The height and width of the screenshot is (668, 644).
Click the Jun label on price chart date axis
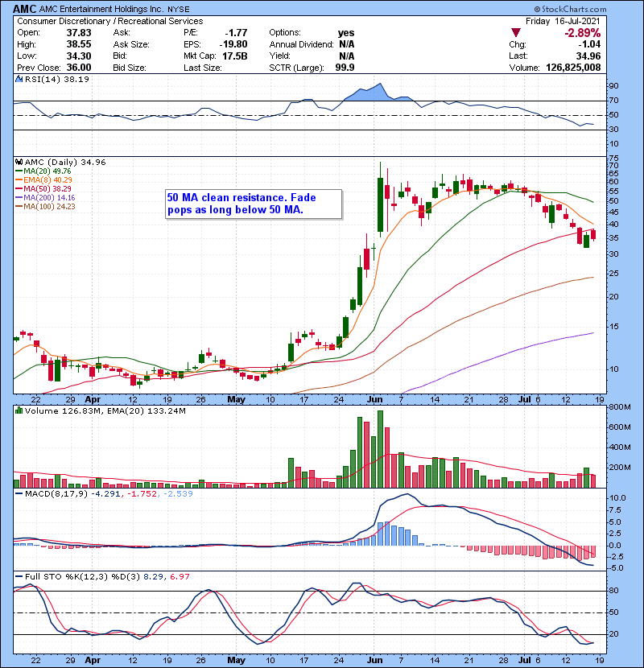374,400
